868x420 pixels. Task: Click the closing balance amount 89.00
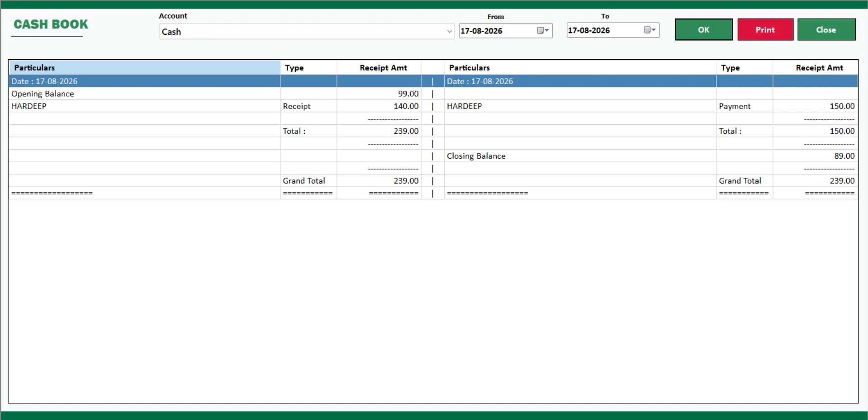[x=844, y=156]
